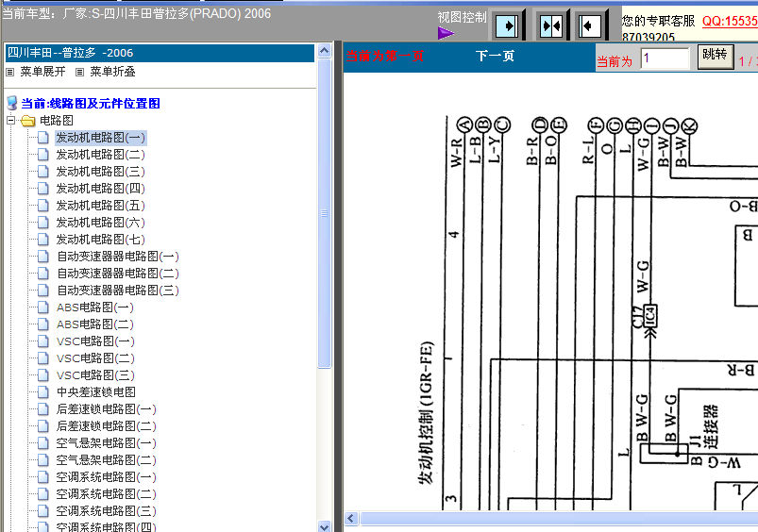
Task: Open 空调系统电路图(二) in the tree
Action: point(107,494)
